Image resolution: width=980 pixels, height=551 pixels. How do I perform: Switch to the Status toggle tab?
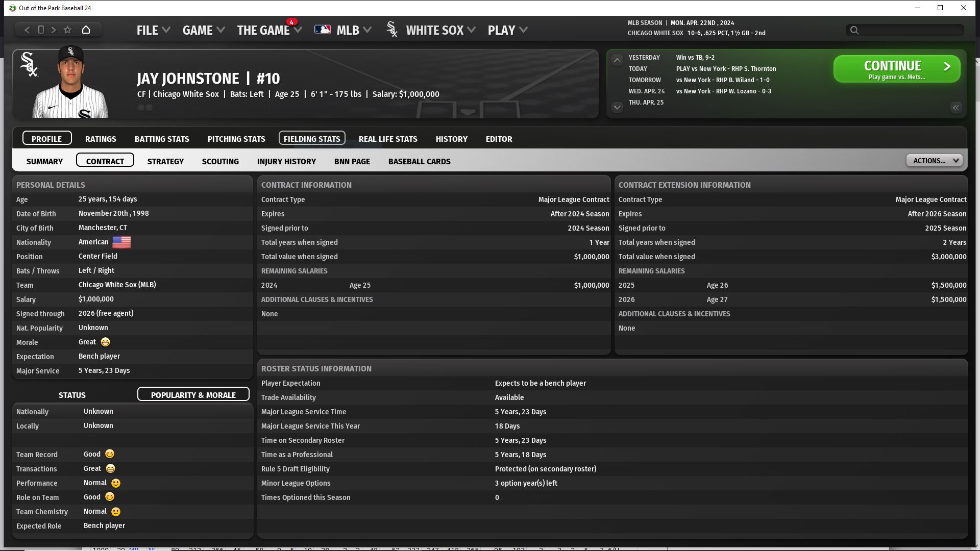(x=72, y=395)
